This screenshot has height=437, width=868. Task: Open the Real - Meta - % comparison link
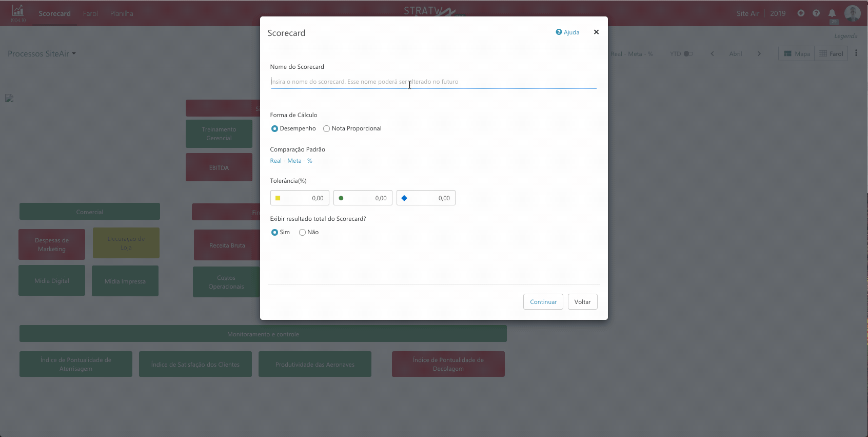(291, 161)
